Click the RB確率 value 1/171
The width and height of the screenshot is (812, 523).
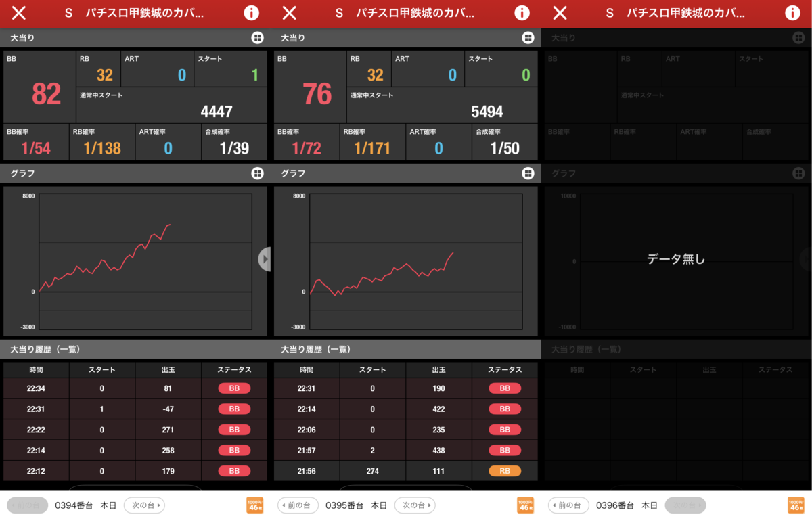[372, 148]
